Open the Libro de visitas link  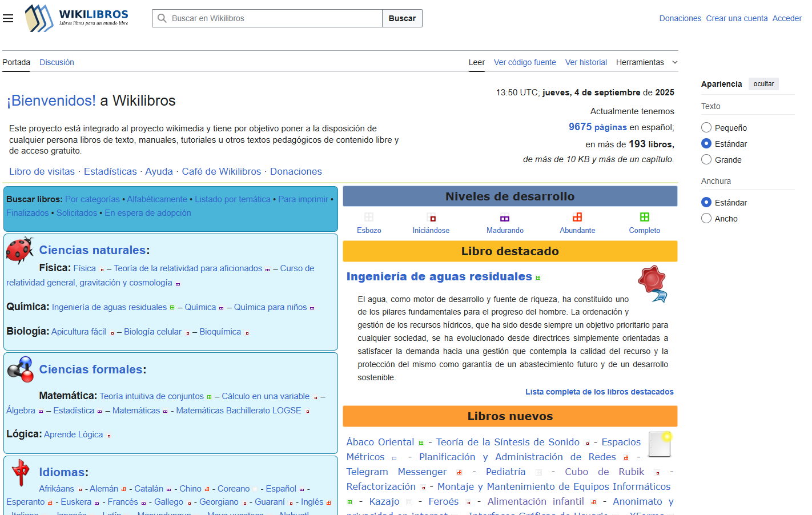[42, 171]
